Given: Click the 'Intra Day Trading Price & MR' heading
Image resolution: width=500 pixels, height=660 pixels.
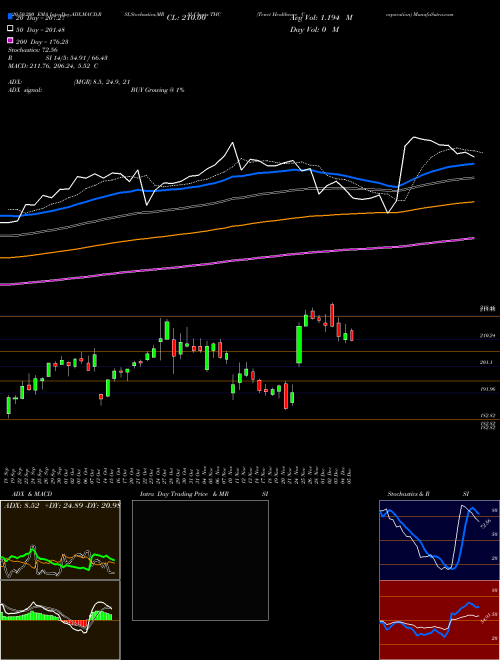Looking at the screenshot, I should pos(184,494).
